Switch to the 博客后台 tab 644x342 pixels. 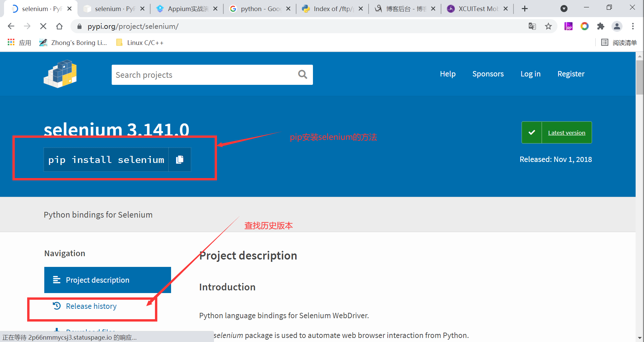(405, 9)
